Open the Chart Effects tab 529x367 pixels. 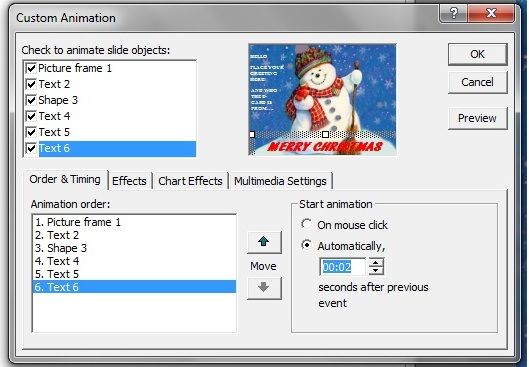tap(190, 181)
